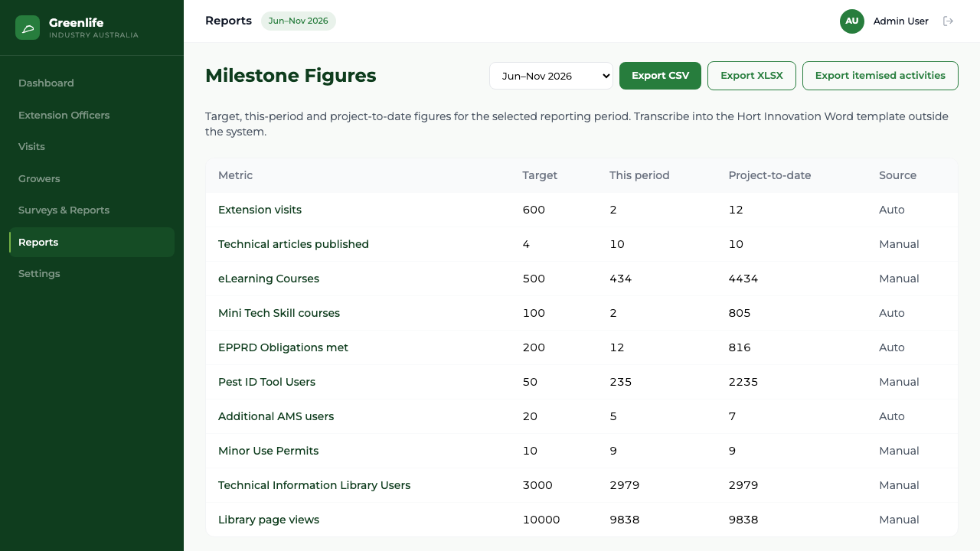Go to Extension Officers page
Screen dimensions: 980x551
(x=92, y=115)
